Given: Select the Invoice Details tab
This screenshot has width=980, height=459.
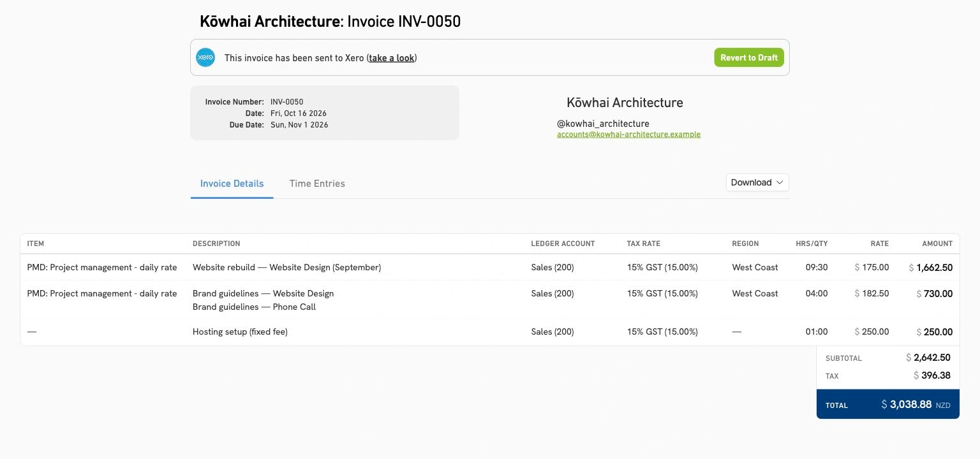Looking at the screenshot, I should click(232, 184).
